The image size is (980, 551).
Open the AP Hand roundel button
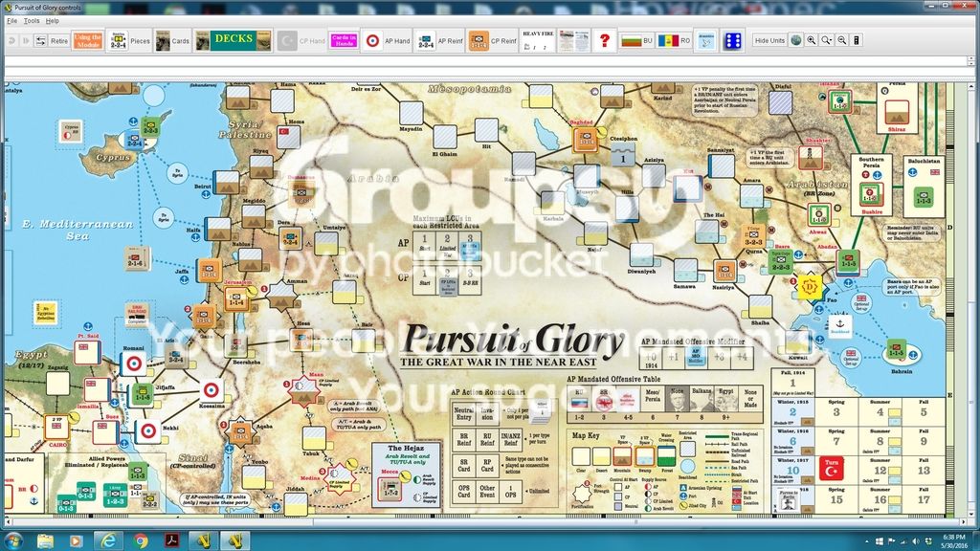coord(387,40)
